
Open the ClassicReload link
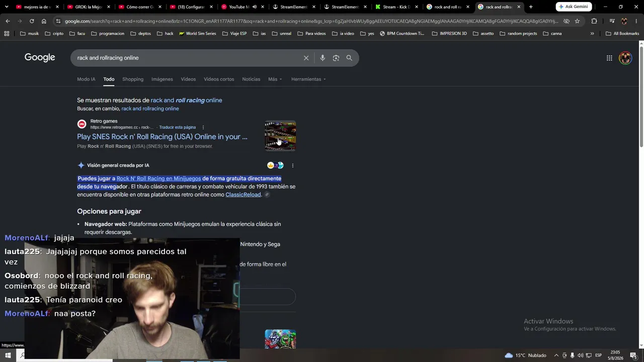(243, 195)
